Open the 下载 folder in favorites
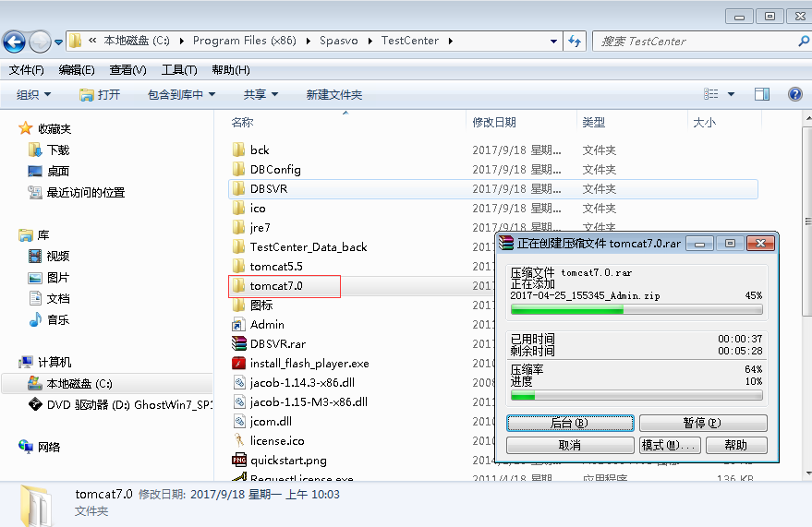The width and height of the screenshot is (812, 527). pos(58,150)
